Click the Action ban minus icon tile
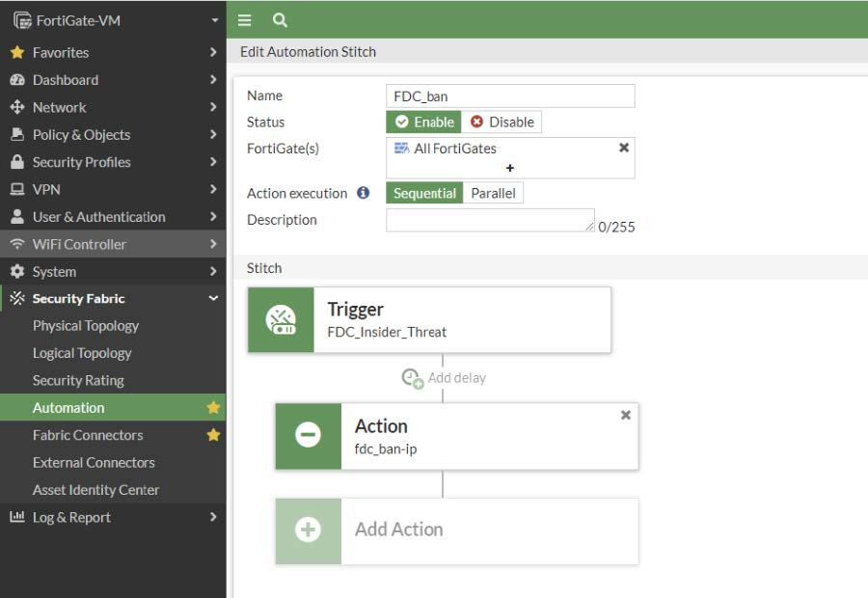 309,436
